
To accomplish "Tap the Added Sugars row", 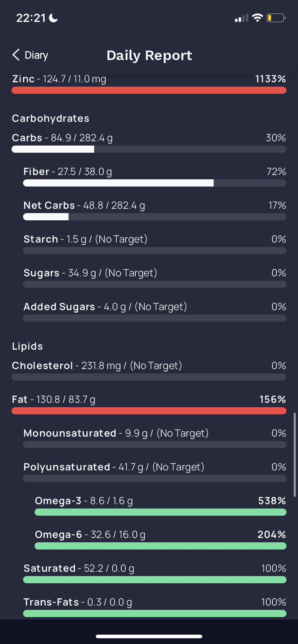I will 155,312.
